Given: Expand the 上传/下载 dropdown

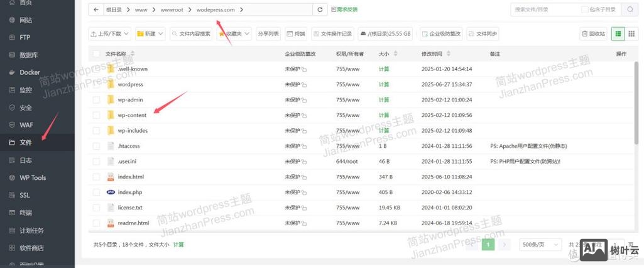Looking at the screenshot, I should coord(110,33).
